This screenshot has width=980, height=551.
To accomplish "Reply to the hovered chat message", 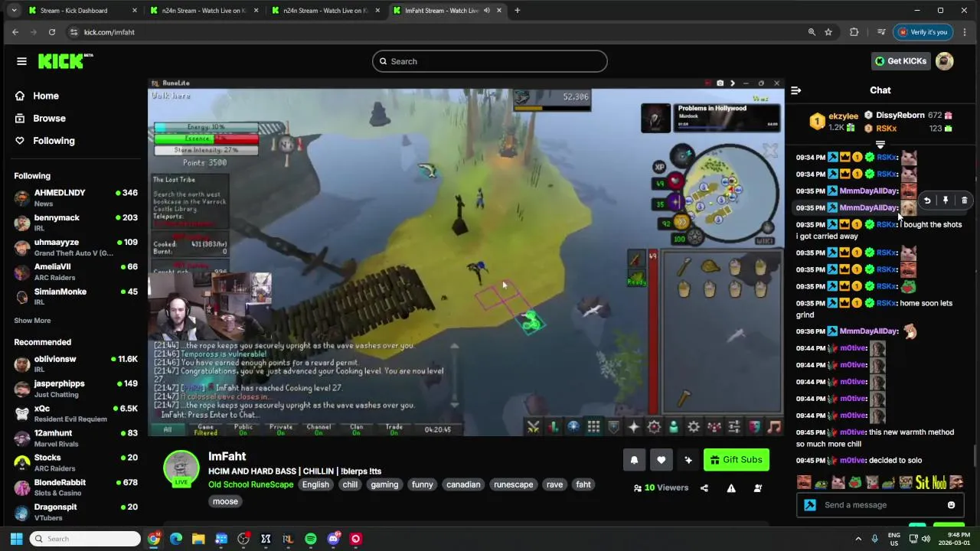I will (x=927, y=201).
